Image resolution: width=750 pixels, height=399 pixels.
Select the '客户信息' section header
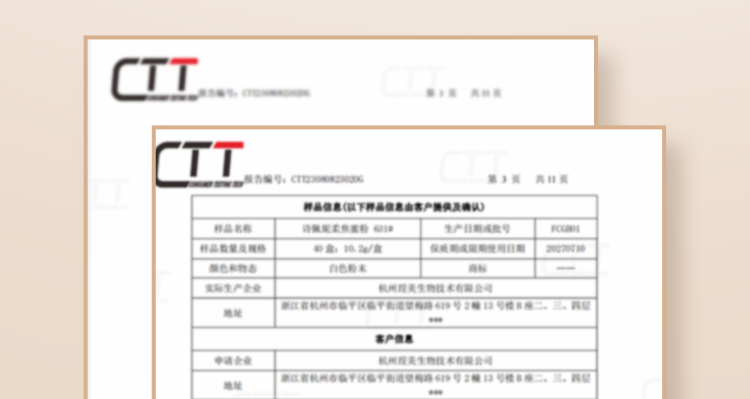click(x=394, y=339)
